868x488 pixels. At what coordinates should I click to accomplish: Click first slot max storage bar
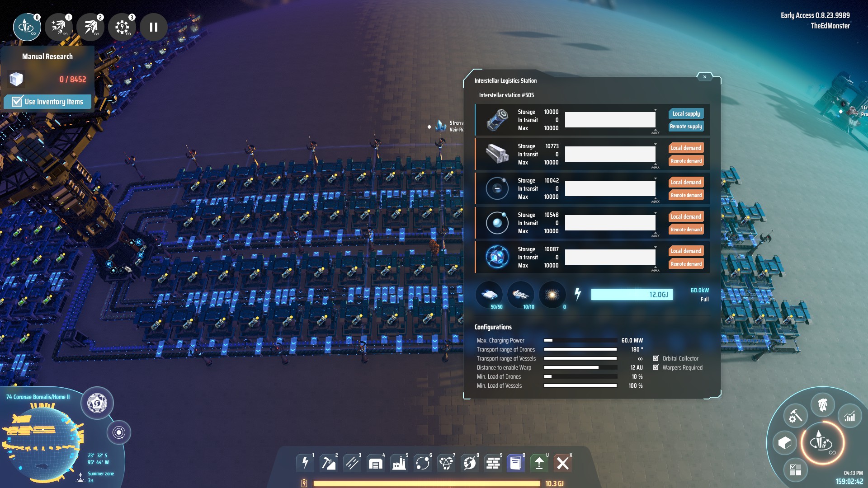coord(610,120)
